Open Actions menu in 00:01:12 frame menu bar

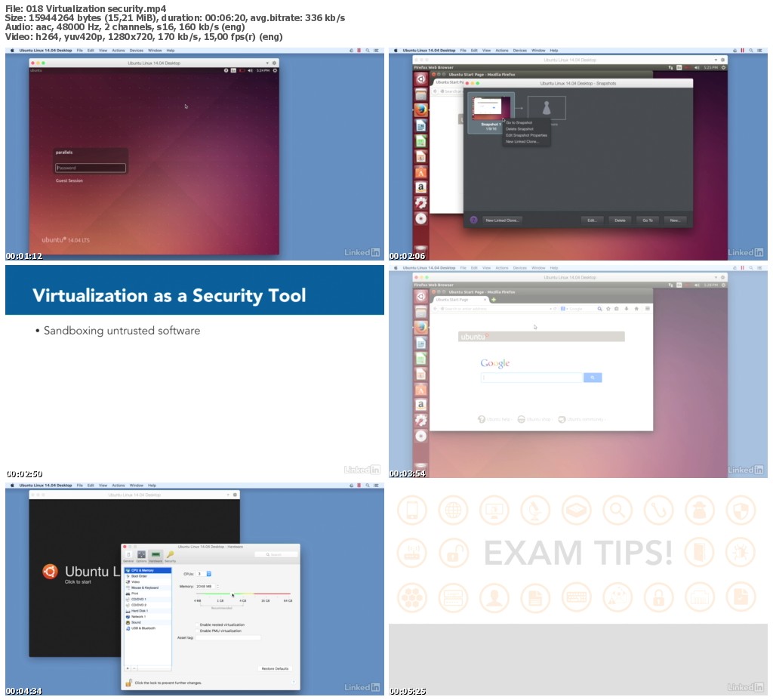point(119,51)
